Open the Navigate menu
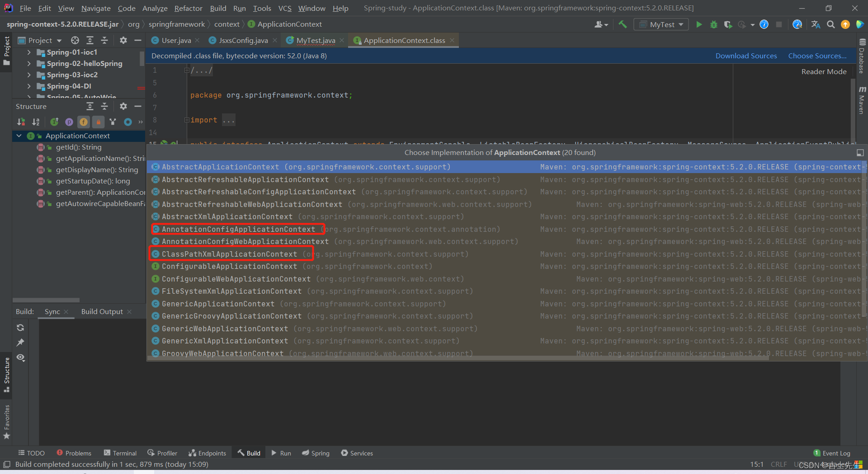Image resolution: width=868 pixels, height=474 pixels. point(96,8)
